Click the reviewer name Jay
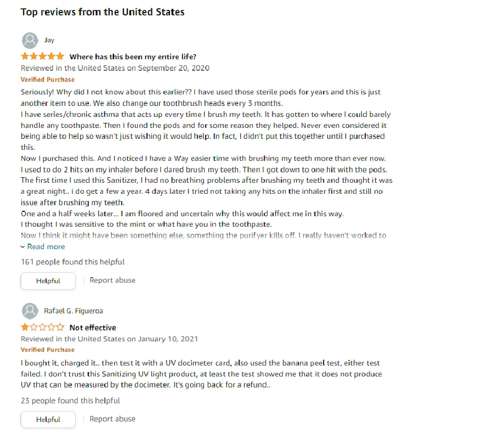Screen dimensions: 504x439 click(49, 40)
